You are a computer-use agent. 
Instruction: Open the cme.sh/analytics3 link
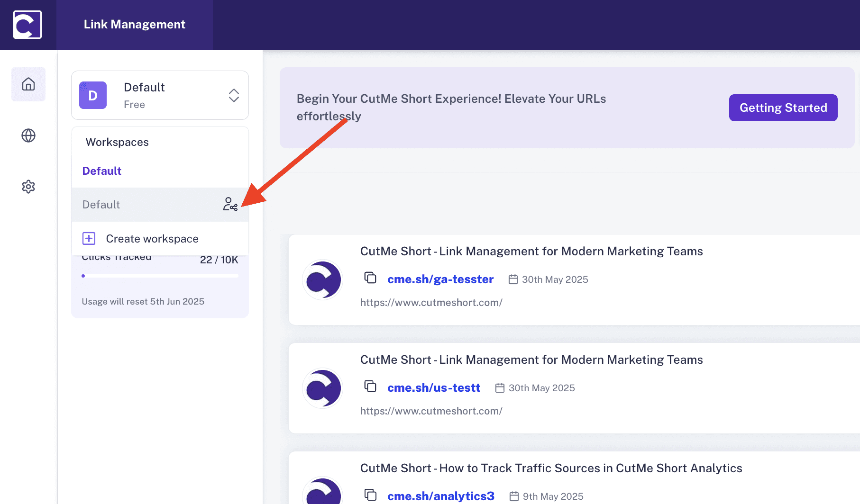[x=441, y=496]
